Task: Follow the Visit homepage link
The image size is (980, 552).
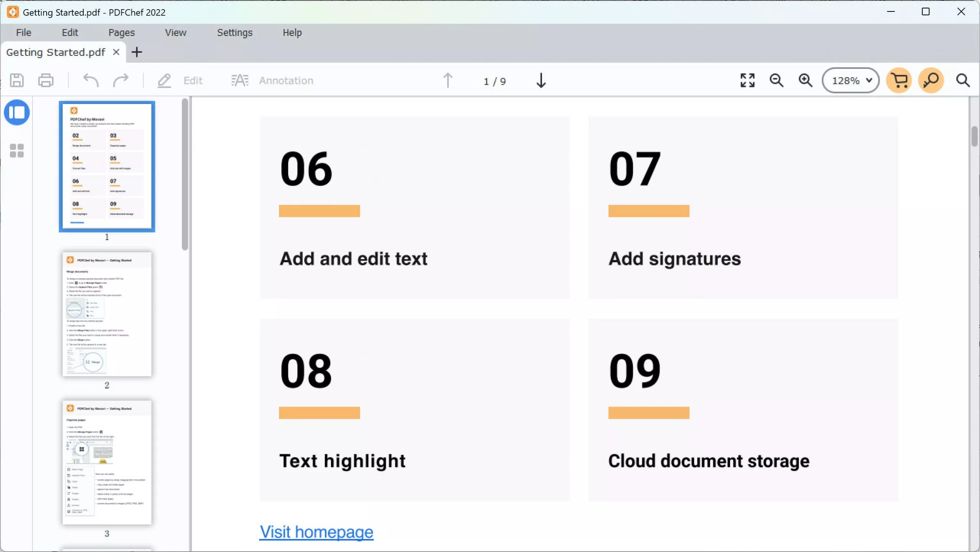Action: tap(316, 532)
